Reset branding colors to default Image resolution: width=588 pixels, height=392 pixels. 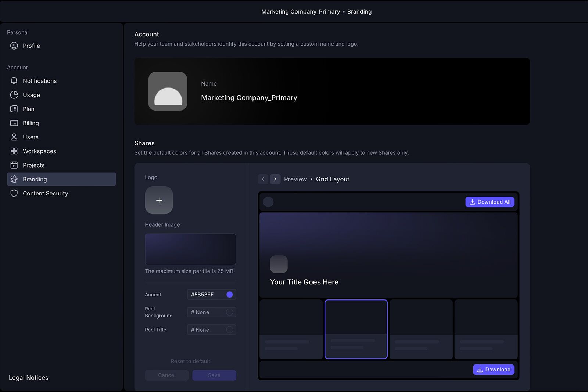coord(190,361)
